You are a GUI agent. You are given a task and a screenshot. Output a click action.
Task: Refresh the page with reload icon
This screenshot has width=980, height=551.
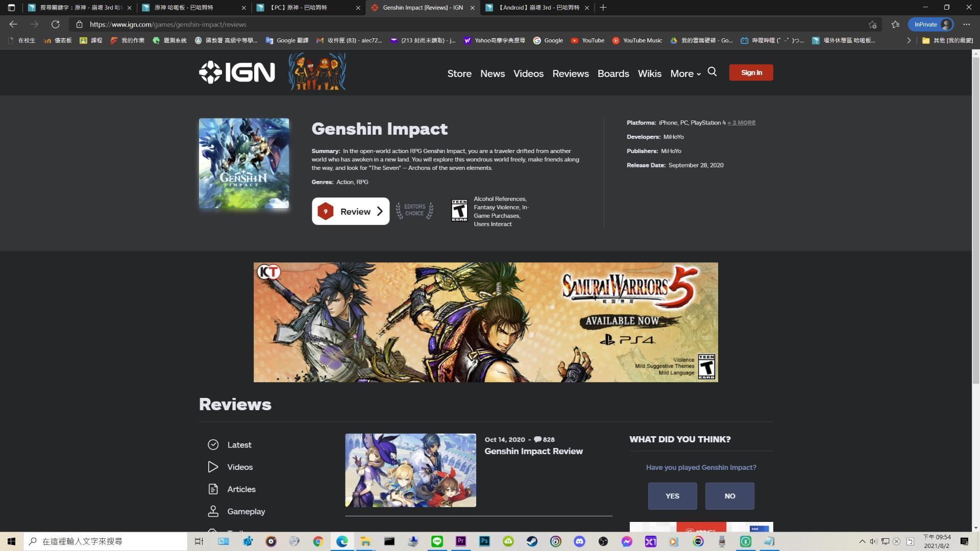click(55, 24)
